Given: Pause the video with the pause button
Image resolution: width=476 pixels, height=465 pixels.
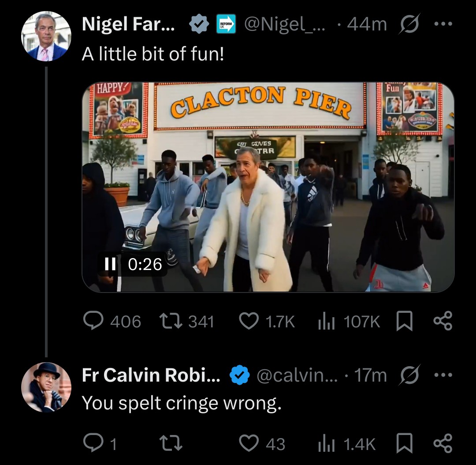Looking at the screenshot, I should pyautogui.click(x=110, y=264).
